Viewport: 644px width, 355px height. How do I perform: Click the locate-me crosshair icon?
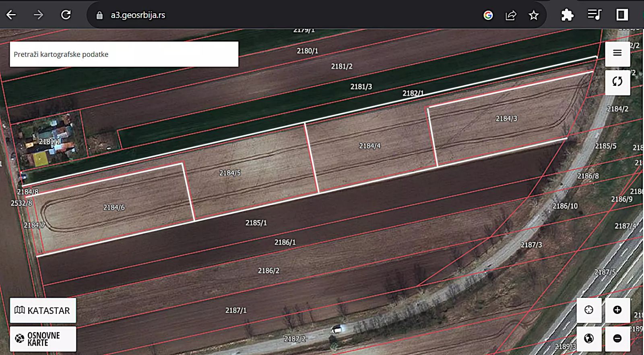(589, 310)
